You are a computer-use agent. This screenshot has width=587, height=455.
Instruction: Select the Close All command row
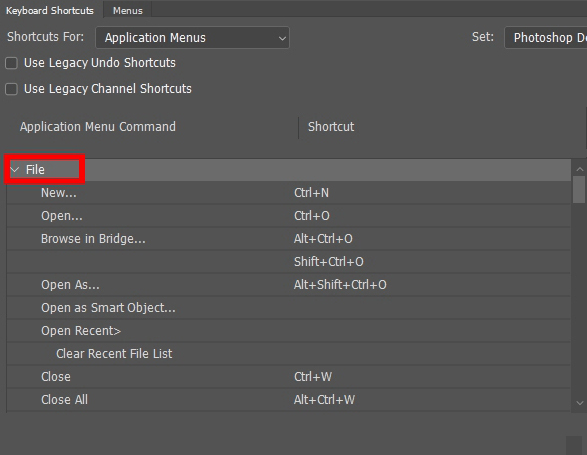tap(289, 400)
